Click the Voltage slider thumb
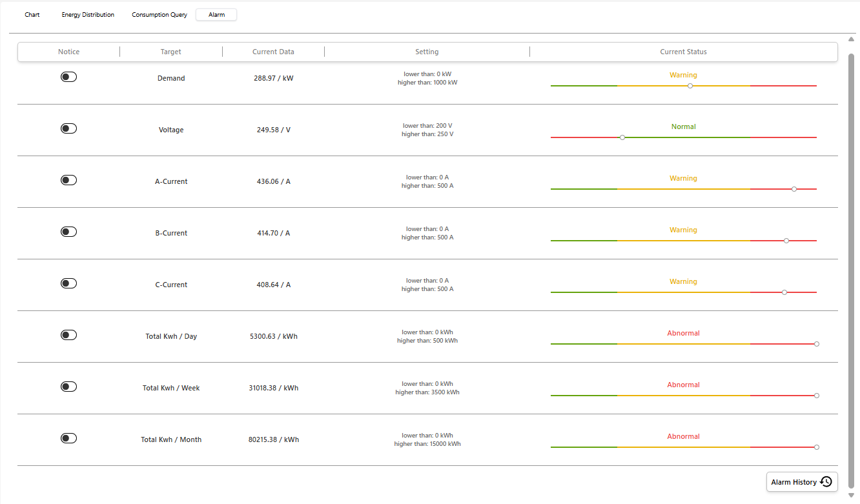860x504 pixels. pos(622,137)
